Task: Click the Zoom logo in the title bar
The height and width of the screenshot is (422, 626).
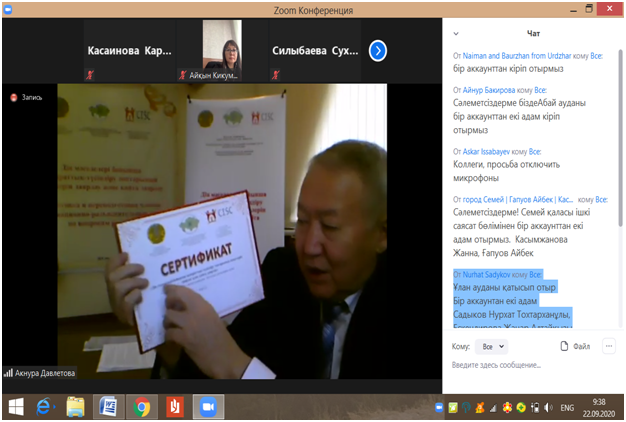Action: [8, 10]
